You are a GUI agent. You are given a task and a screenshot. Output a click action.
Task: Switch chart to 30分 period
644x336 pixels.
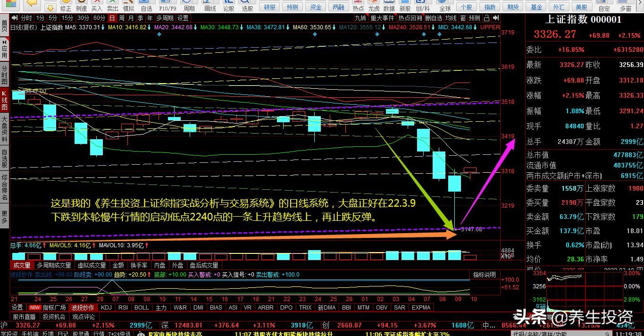click(x=84, y=18)
